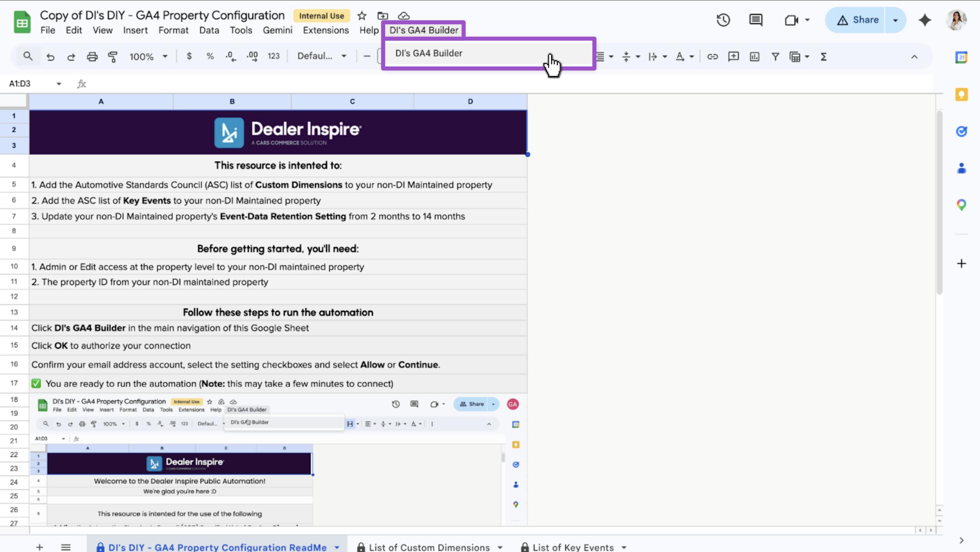This screenshot has width=980, height=552.
Task: Show the side panel arrow
Action: point(962,541)
